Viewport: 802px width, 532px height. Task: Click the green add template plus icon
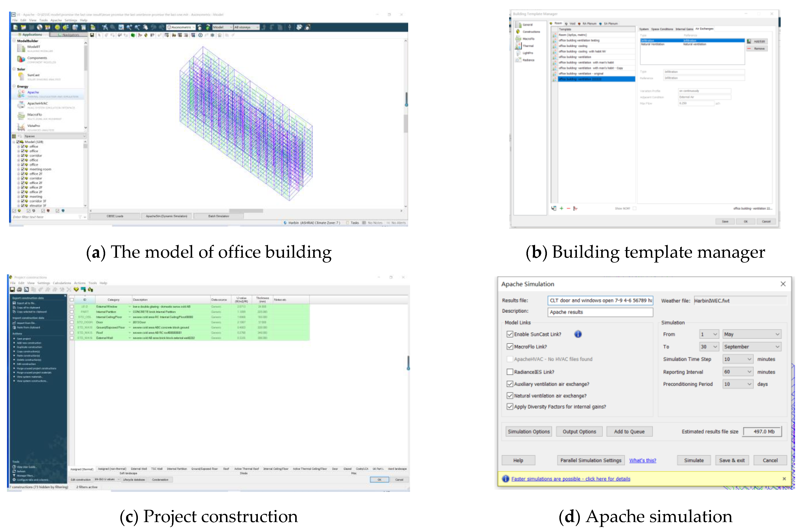pos(561,208)
